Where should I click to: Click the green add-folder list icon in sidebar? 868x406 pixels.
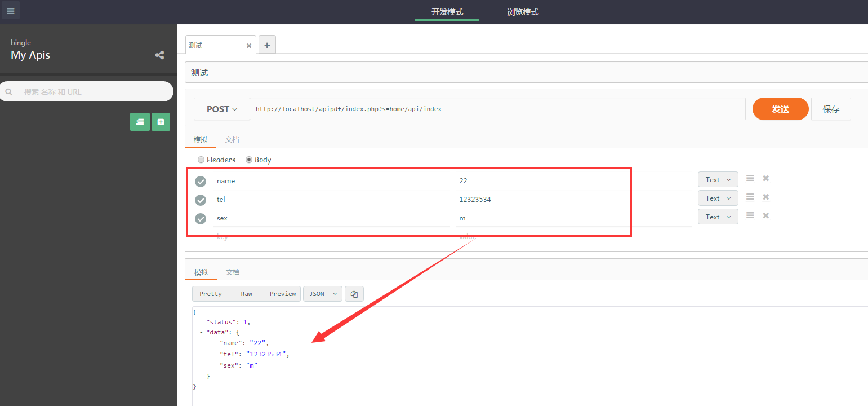(x=140, y=122)
